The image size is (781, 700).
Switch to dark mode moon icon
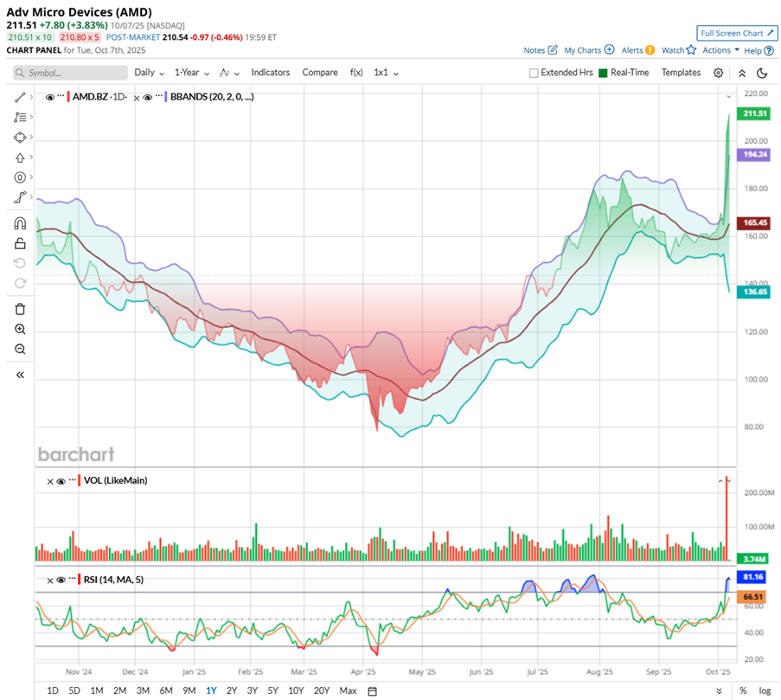(762, 74)
